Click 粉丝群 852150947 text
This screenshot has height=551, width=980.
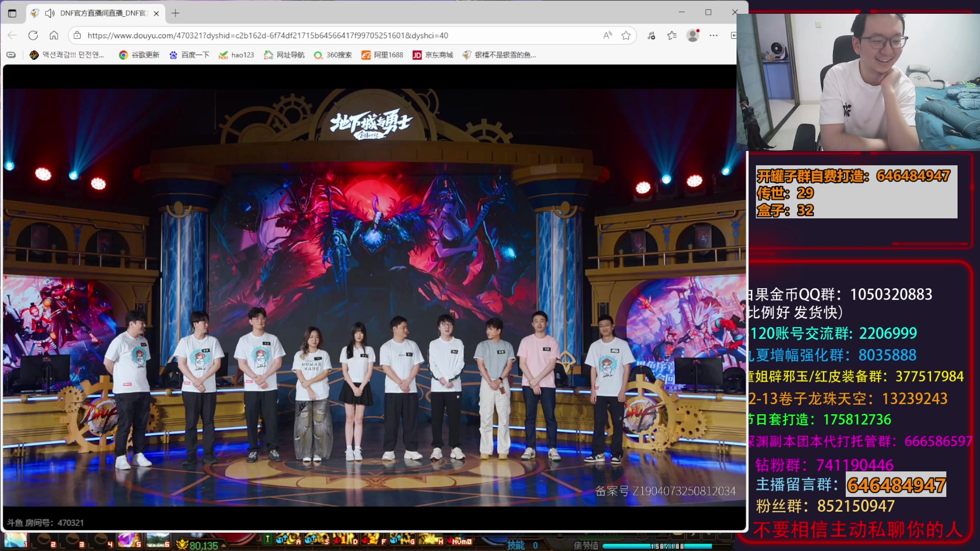pos(825,506)
